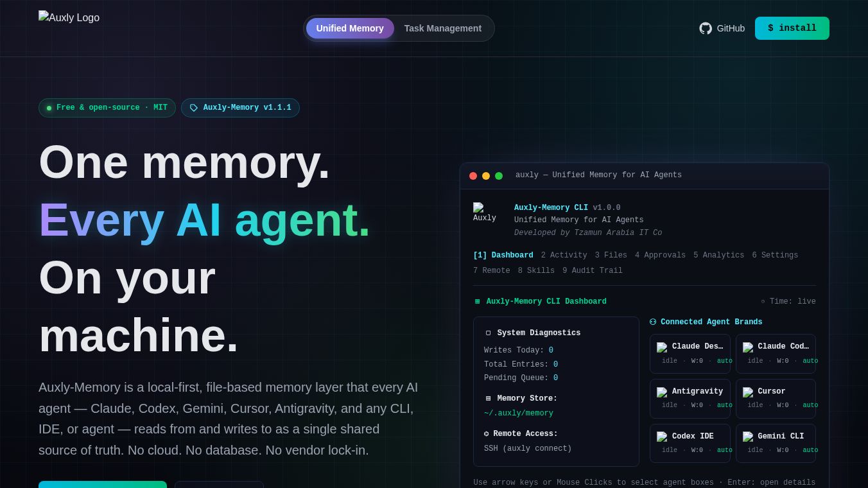
Task: Click the tag icon beside Auxly-Memory v1.1.1
Action: 194,108
